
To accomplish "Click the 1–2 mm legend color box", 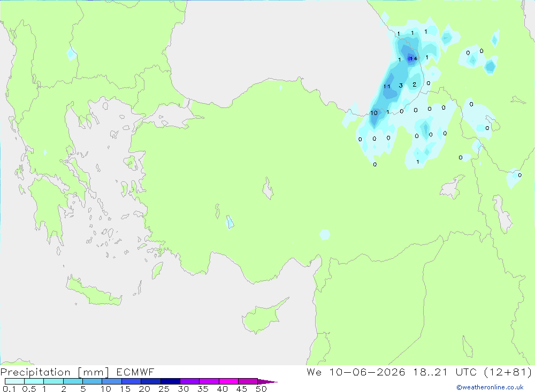I will (53, 381).
